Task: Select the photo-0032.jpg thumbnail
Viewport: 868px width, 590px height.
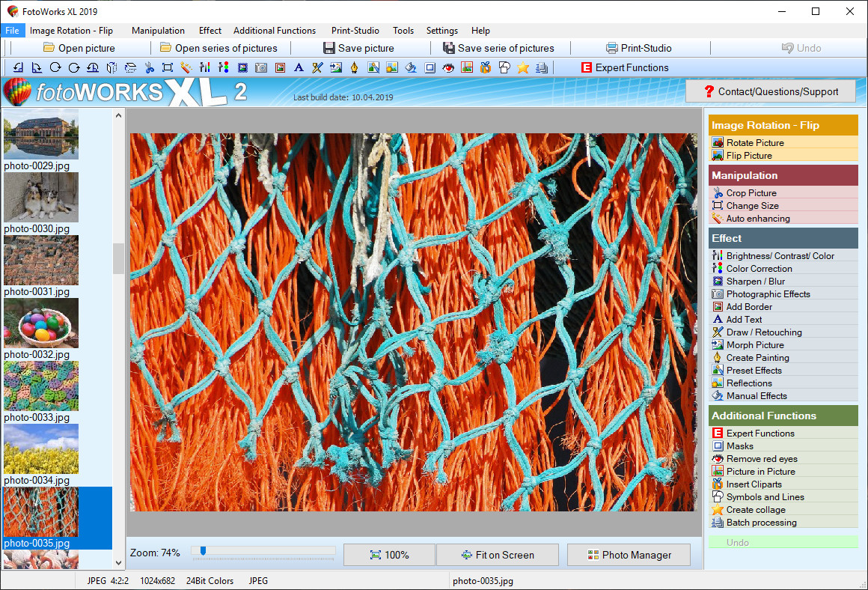Action: click(x=40, y=323)
